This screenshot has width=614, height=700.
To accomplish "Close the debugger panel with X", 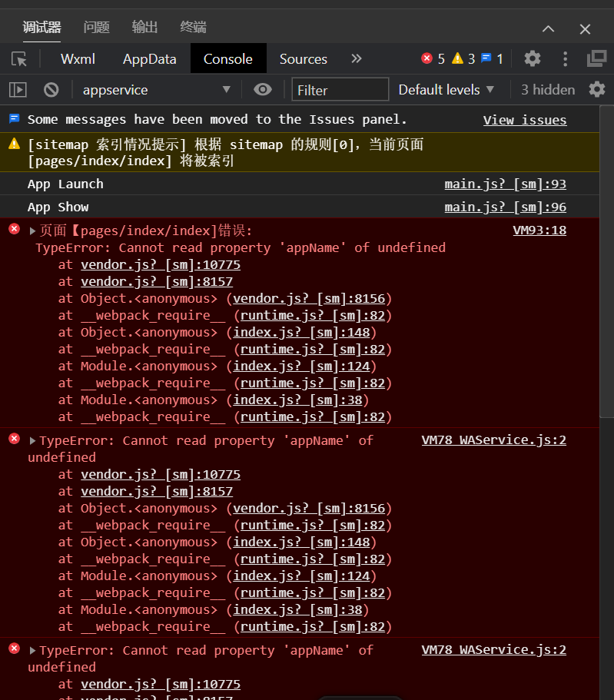I will click(585, 29).
